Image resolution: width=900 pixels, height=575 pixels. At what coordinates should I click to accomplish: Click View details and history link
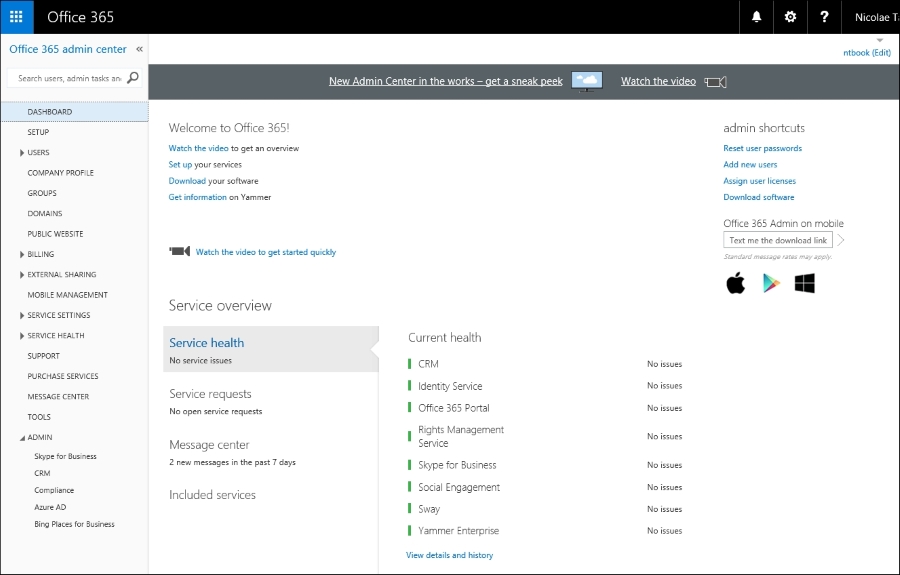[449, 555]
